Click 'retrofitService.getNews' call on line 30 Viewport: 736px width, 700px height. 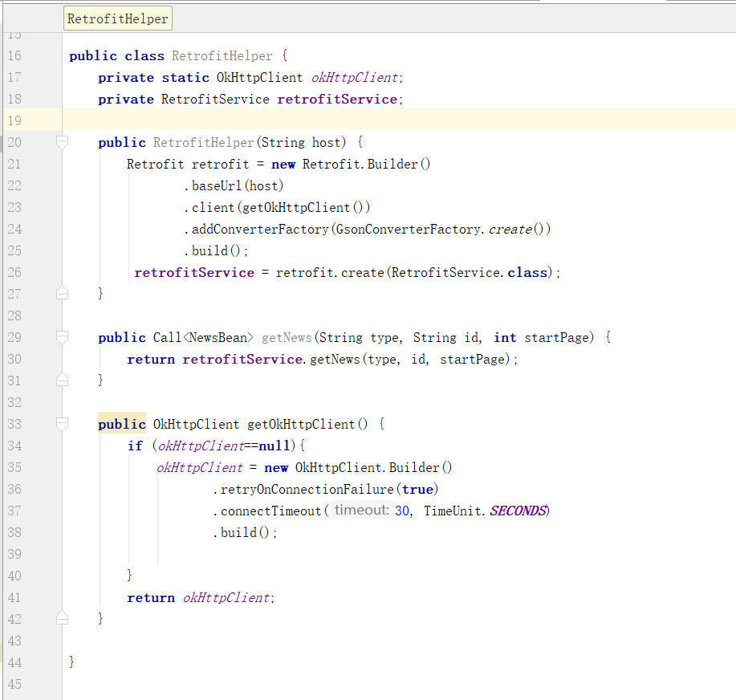[x=271, y=359]
